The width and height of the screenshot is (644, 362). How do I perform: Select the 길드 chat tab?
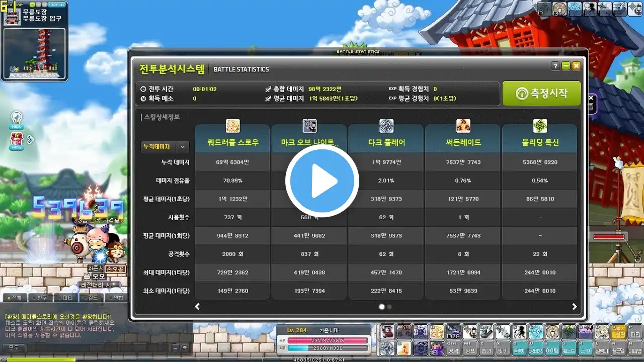click(92, 298)
